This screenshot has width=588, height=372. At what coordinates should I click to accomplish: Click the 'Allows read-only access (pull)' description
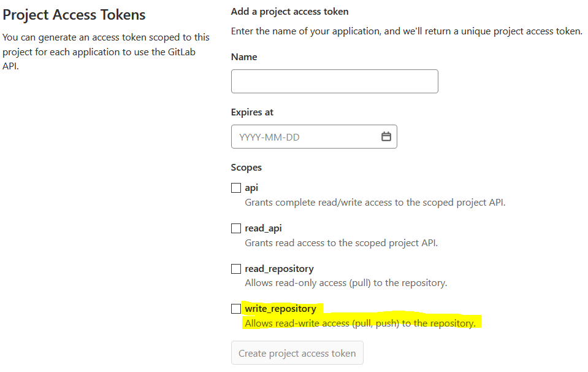346,283
